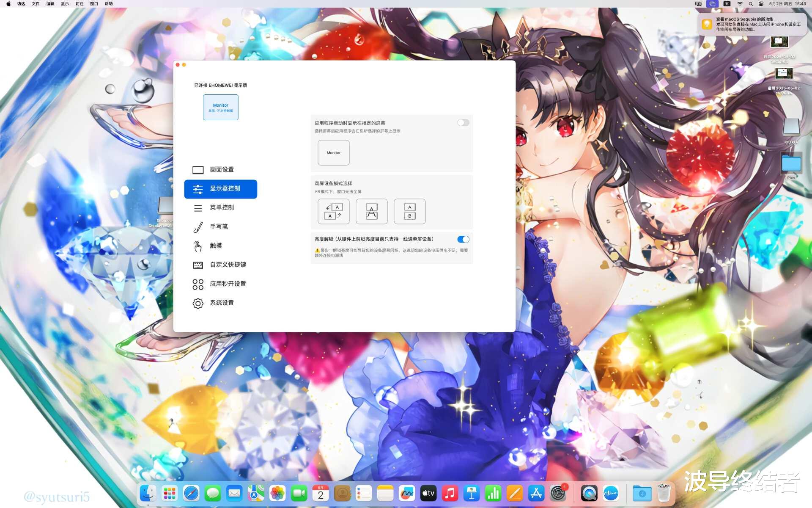812x508 pixels.
Task: Disable the 亮度解锁 switch
Action: point(463,239)
